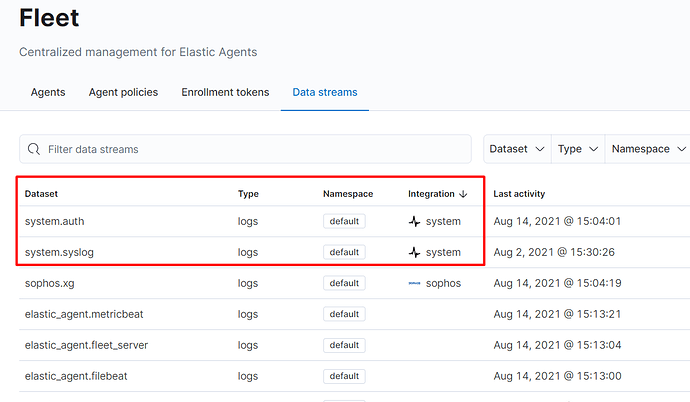Click the default badge for sophos.xg

(x=344, y=283)
